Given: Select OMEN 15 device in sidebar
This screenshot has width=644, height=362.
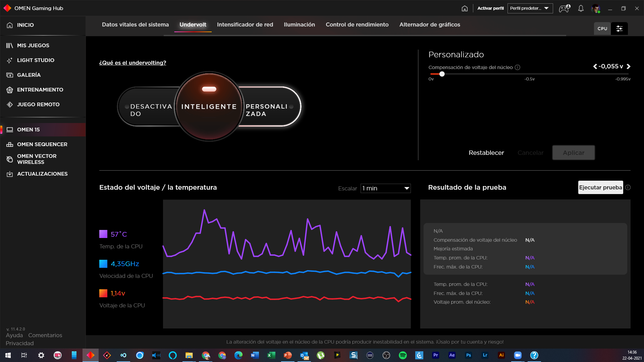Looking at the screenshot, I should tap(43, 130).
